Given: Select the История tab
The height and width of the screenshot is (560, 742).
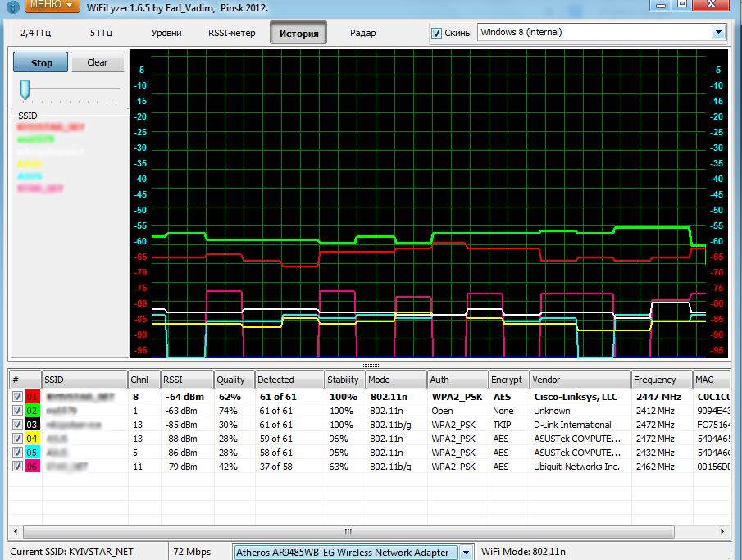Looking at the screenshot, I should (x=298, y=33).
